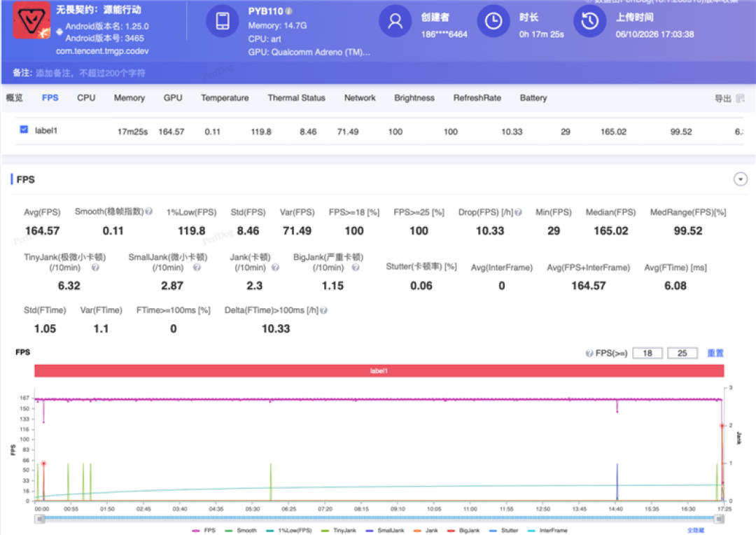Click the FPS threshold field showing 18

point(647,353)
